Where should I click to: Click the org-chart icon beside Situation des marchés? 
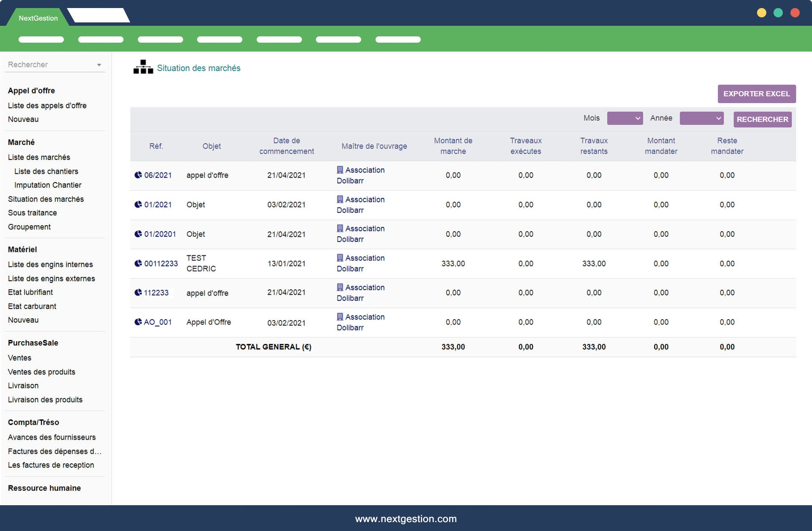pos(143,67)
